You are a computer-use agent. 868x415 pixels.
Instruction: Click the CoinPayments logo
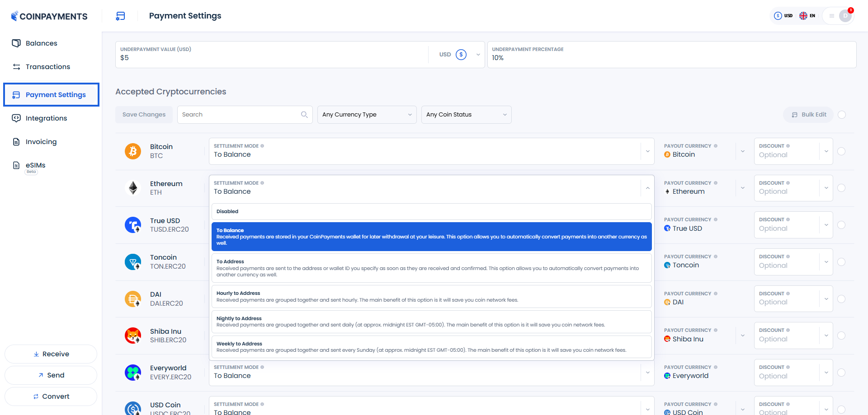click(x=49, y=16)
